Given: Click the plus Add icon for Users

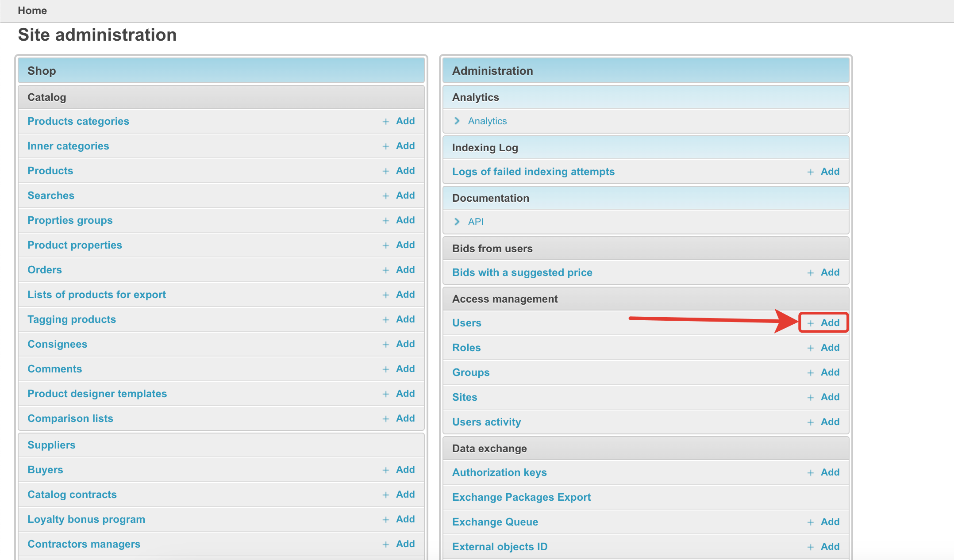Looking at the screenshot, I should coord(823,323).
